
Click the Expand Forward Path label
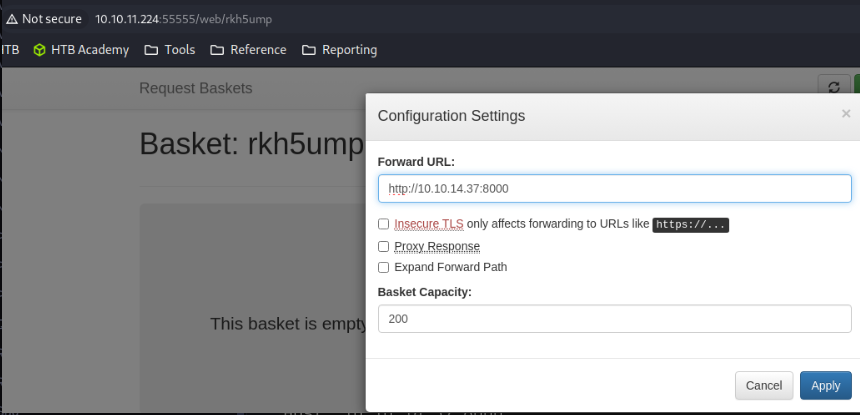point(451,268)
